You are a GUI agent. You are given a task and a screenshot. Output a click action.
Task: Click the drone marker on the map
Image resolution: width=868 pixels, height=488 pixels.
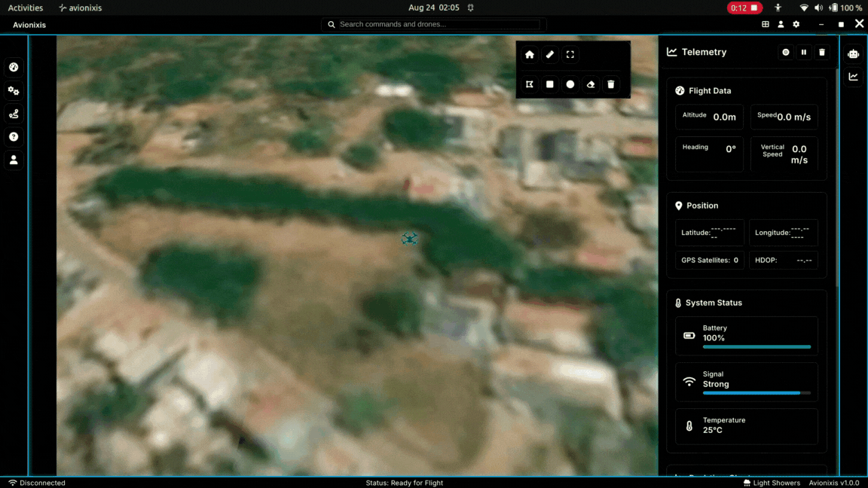(409, 239)
